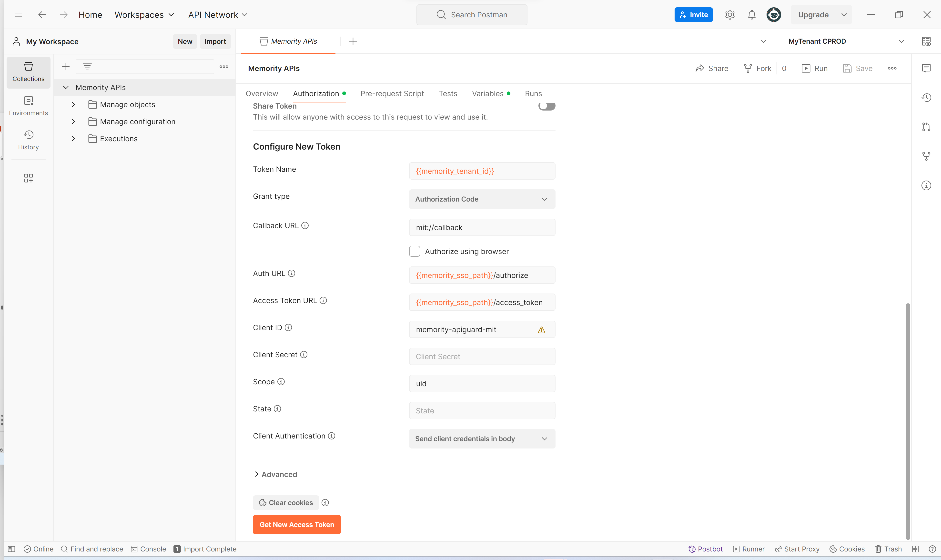Viewport: 941px width, 560px height.
Task: Open the Environments sidebar panel
Action: click(28, 106)
